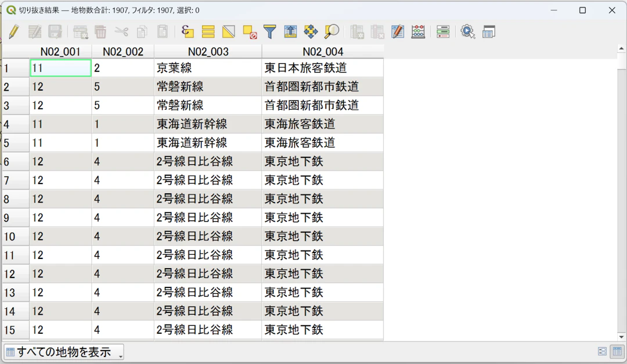Click the deselect all features icon
Screen dimensions: 627x364
pyautogui.click(x=250, y=31)
